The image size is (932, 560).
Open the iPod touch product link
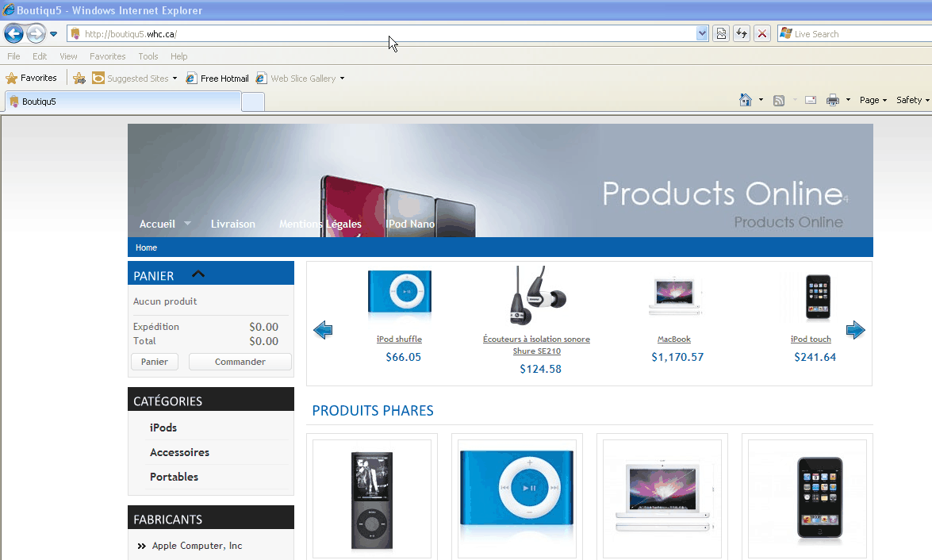(x=811, y=339)
